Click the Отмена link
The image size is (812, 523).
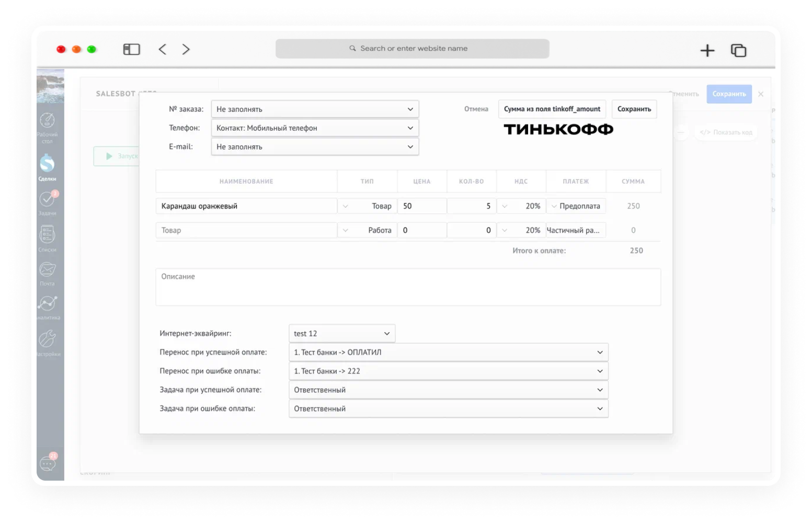coord(476,109)
